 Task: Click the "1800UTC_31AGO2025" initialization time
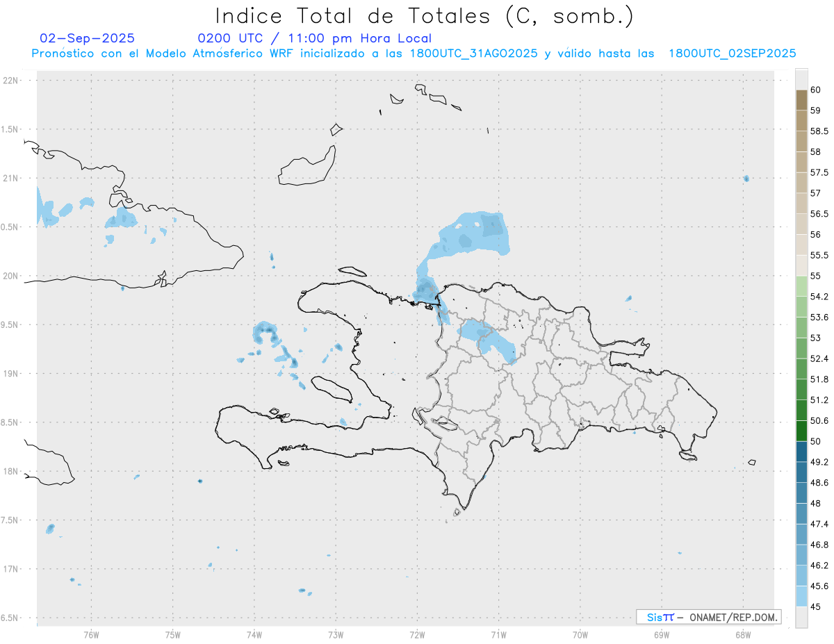click(474, 53)
